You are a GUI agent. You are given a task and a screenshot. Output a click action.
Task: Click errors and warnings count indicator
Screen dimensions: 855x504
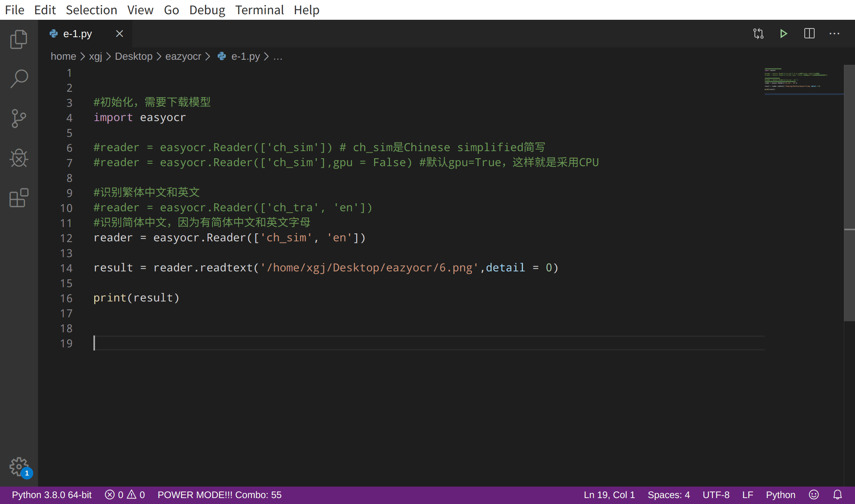[x=125, y=495]
